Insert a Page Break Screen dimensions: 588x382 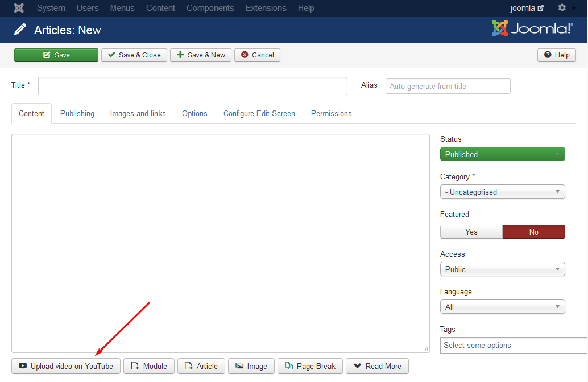click(x=310, y=366)
